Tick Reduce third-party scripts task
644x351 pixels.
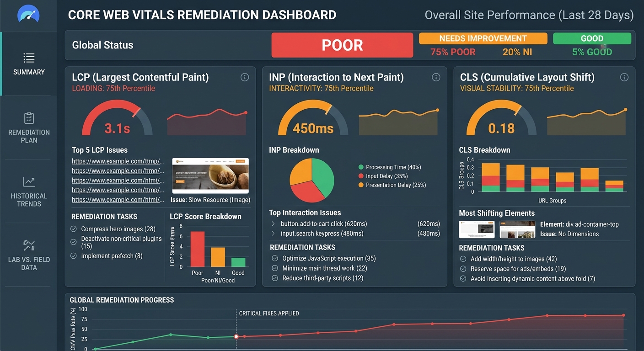[275, 278]
